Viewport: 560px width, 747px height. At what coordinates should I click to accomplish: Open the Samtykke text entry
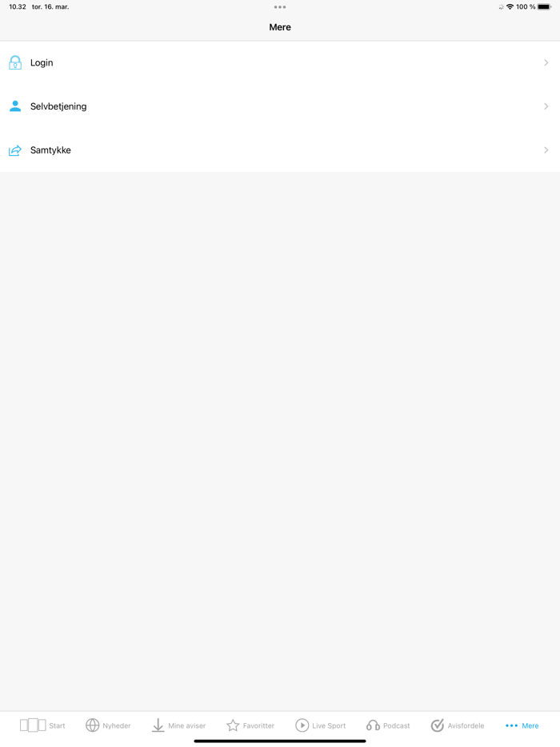point(50,150)
